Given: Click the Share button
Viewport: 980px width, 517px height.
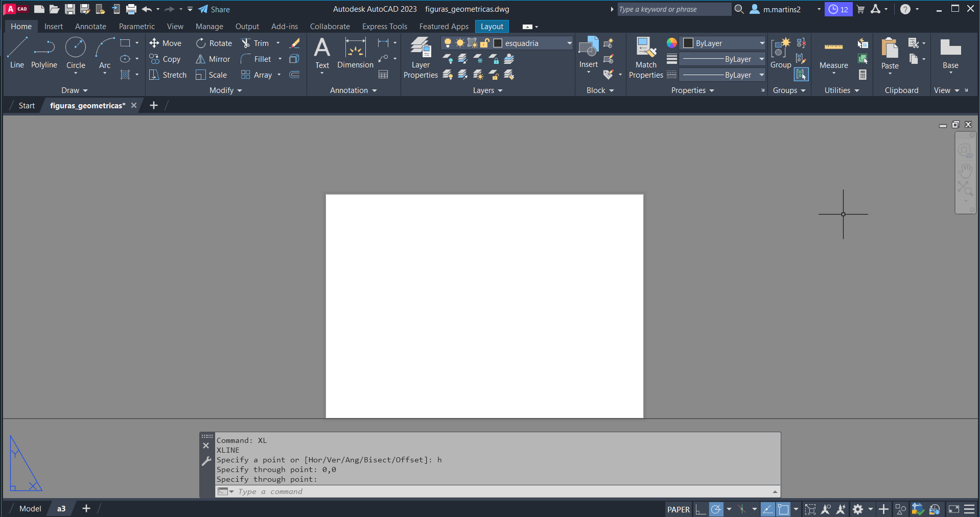Looking at the screenshot, I should (x=214, y=9).
